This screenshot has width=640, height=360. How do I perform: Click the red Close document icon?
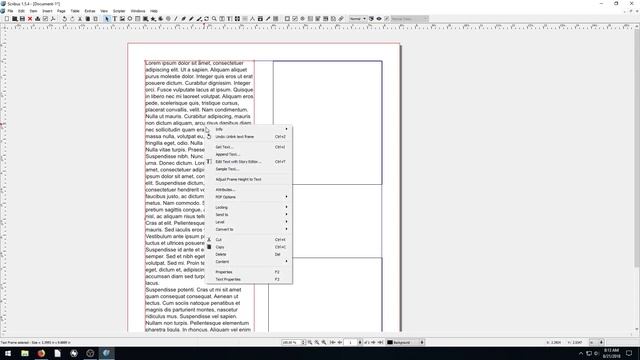[30, 19]
